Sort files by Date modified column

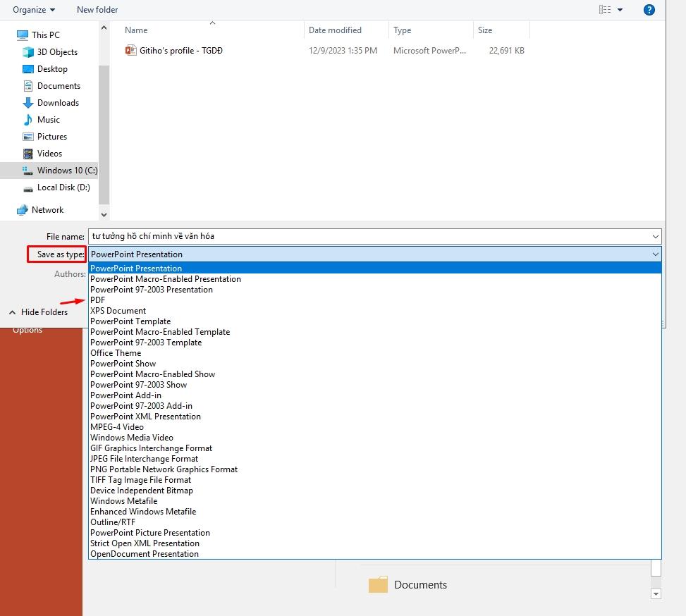[x=335, y=30]
